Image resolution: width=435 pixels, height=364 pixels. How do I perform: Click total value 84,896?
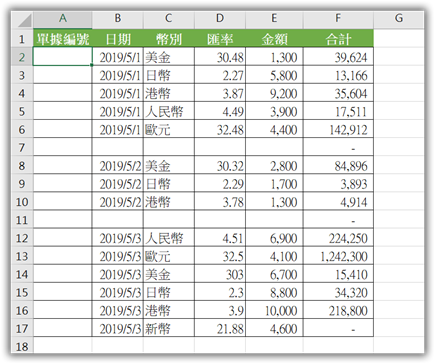click(351, 166)
